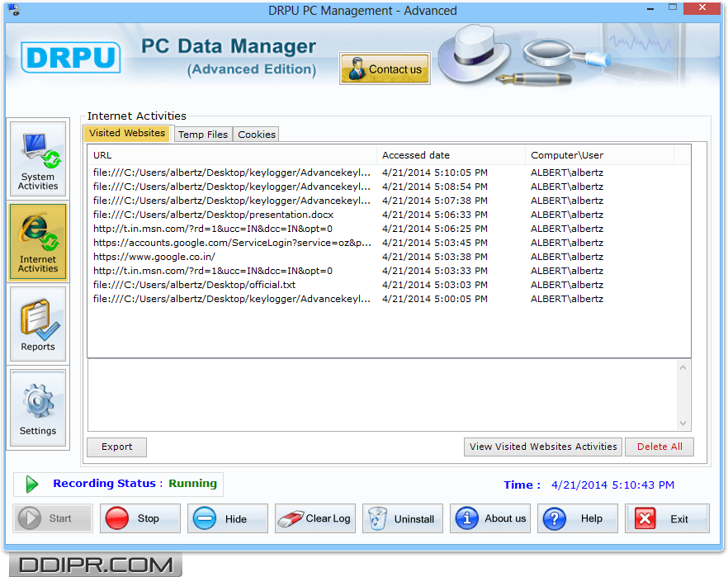The height and width of the screenshot is (577, 728).
Task: Select the accounts.google.com ServiceLogin row
Action: (x=389, y=243)
